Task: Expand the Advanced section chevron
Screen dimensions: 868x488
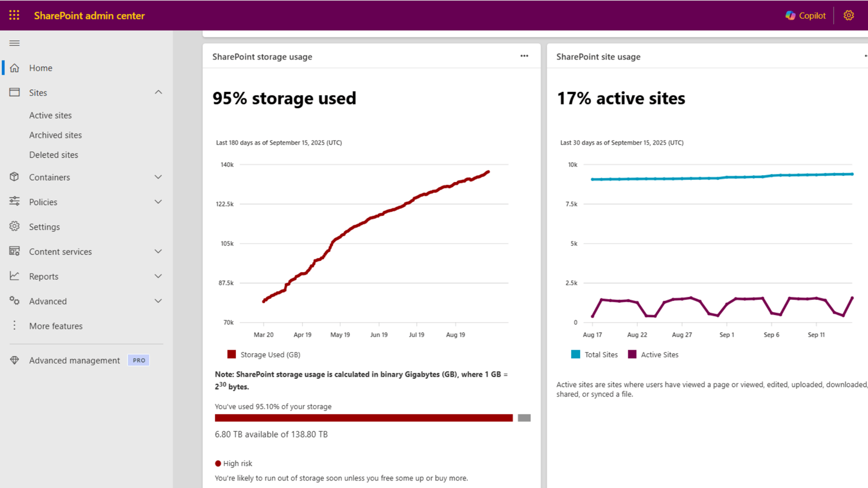Action: pyautogui.click(x=158, y=301)
